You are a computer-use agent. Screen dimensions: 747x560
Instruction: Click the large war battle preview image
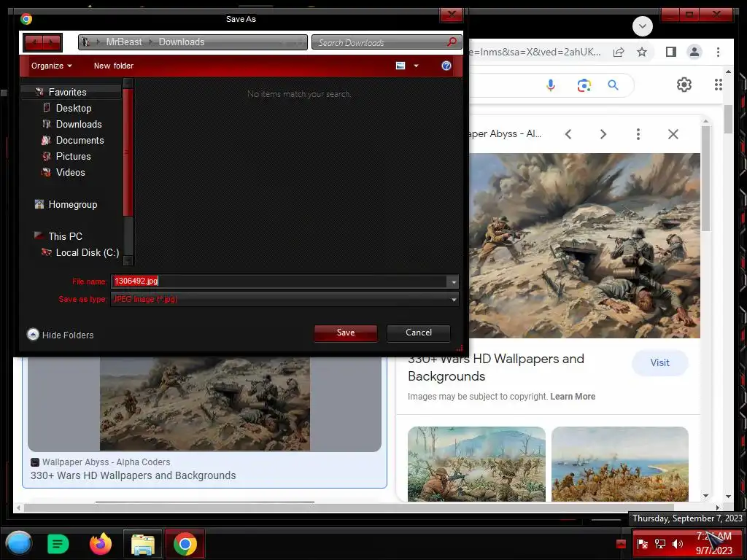tap(584, 246)
